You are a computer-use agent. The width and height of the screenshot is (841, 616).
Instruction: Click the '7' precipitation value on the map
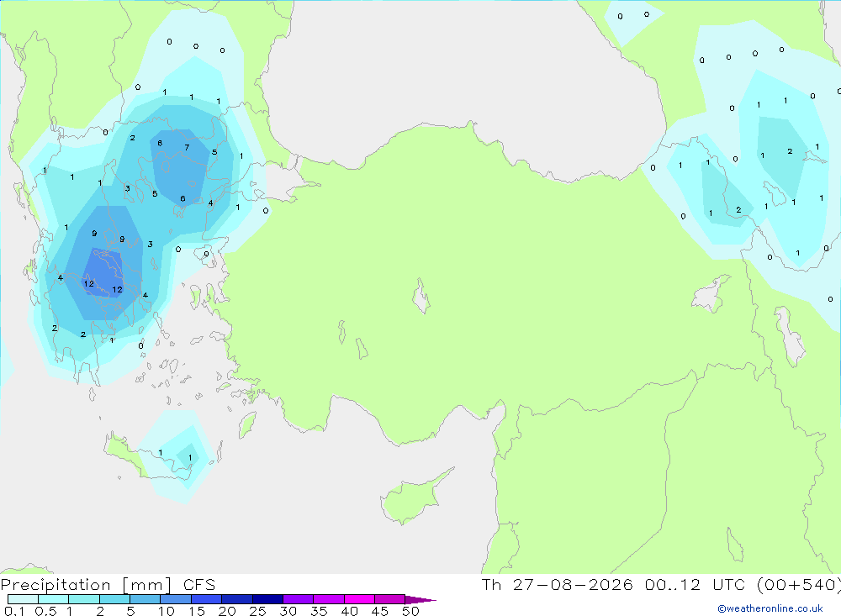click(x=187, y=147)
